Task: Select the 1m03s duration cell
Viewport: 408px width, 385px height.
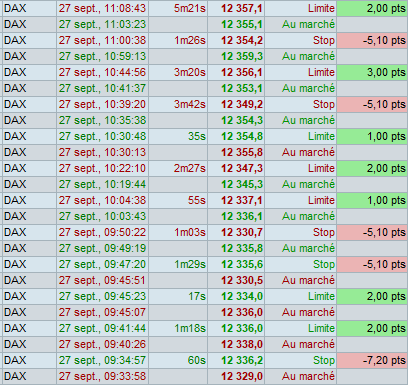Action: pos(178,232)
